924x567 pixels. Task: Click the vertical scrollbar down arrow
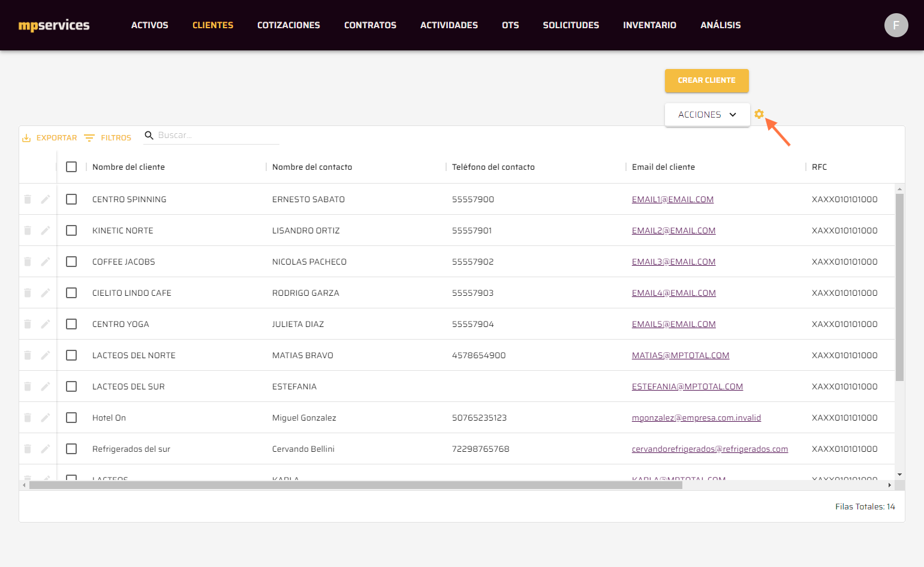point(899,475)
